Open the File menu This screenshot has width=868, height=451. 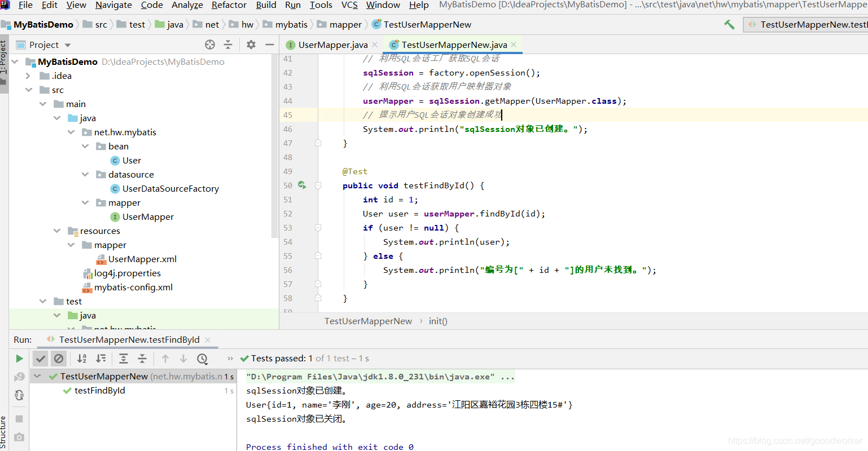coord(25,5)
